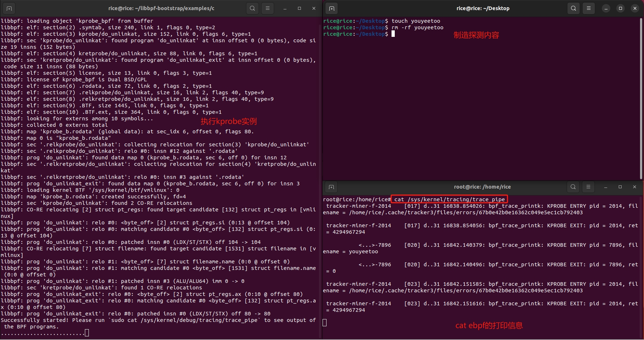Maximize the libbpf-bootstrap terminal window

[299, 8]
